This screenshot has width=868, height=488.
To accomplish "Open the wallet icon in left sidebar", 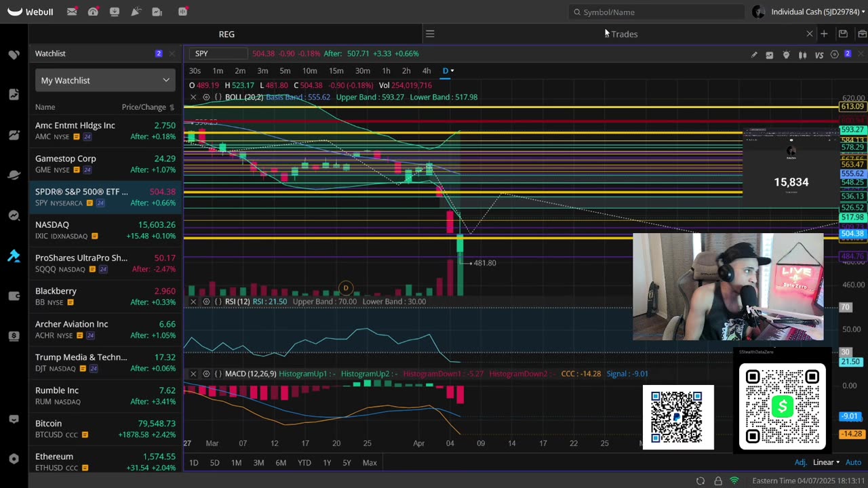I will point(14,296).
